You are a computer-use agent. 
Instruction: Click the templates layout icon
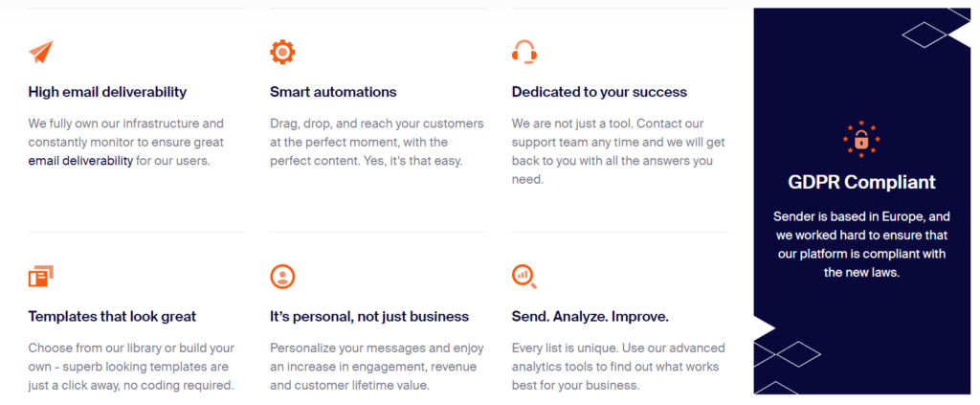pos(40,277)
